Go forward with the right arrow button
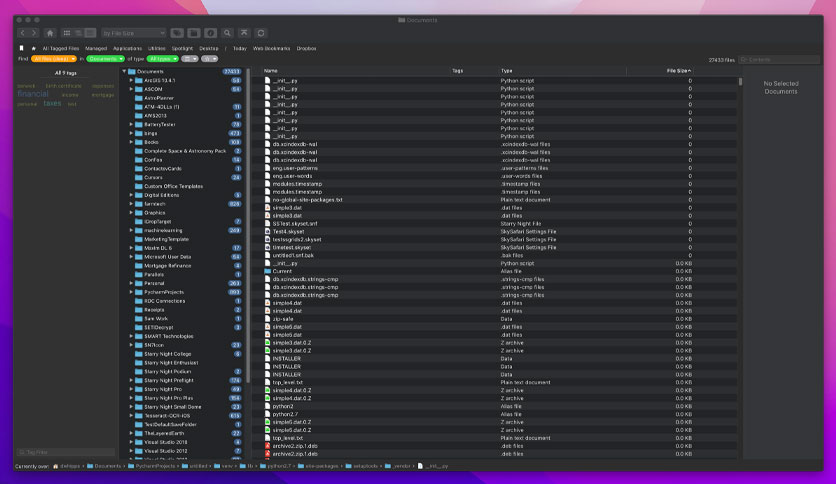This screenshot has width=836, height=484. click(x=34, y=33)
